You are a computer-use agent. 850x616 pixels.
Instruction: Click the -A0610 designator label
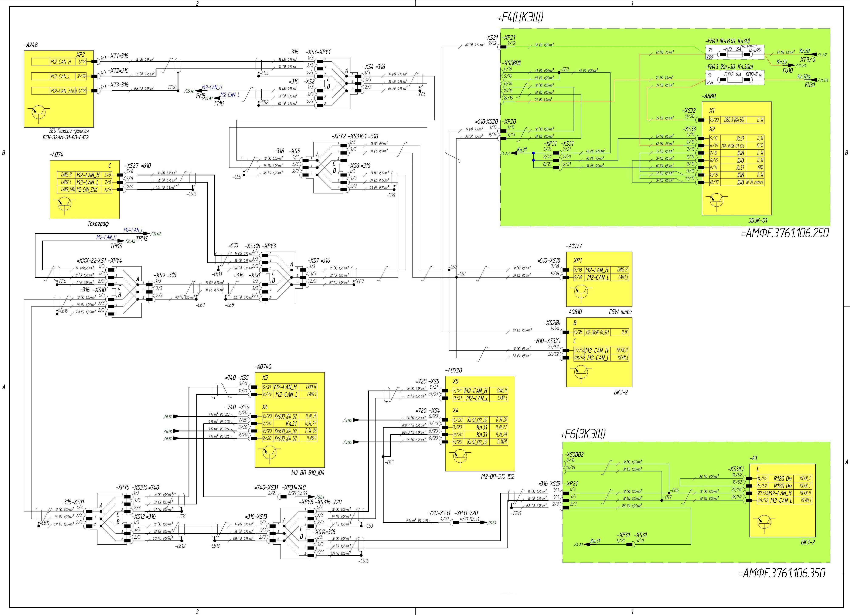point(574,312)
